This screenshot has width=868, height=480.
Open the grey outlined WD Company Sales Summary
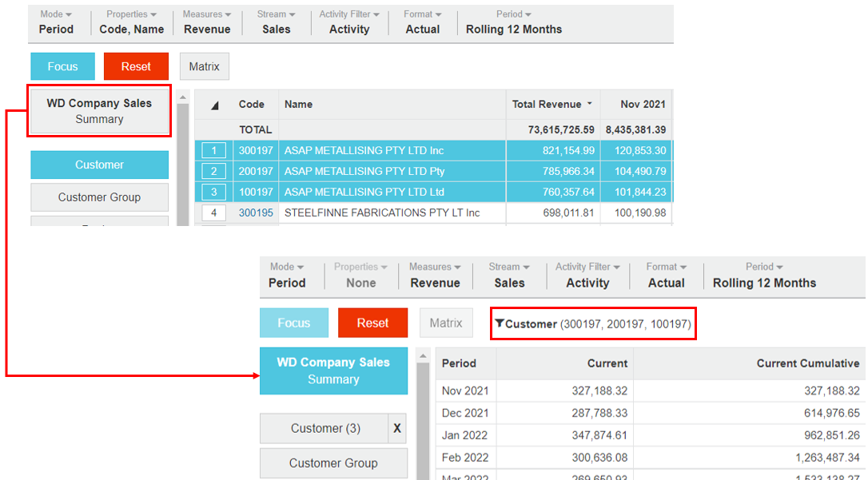tap(99, 111)
